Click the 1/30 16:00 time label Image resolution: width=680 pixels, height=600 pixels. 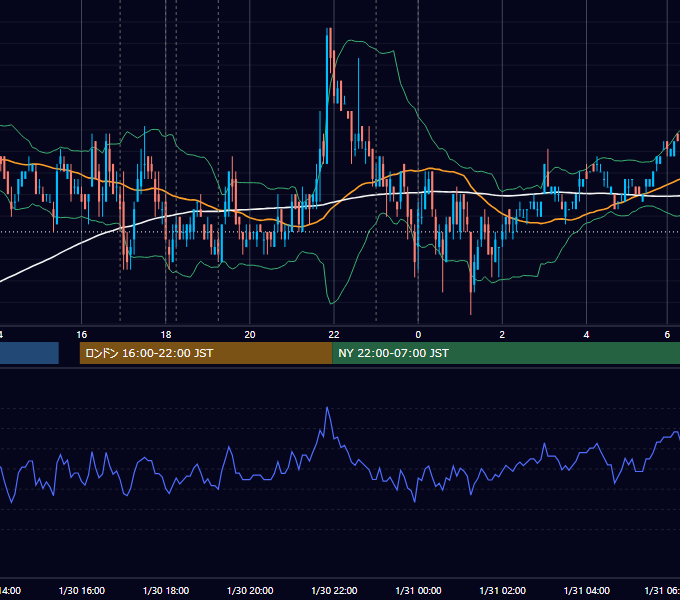(82, 590)
